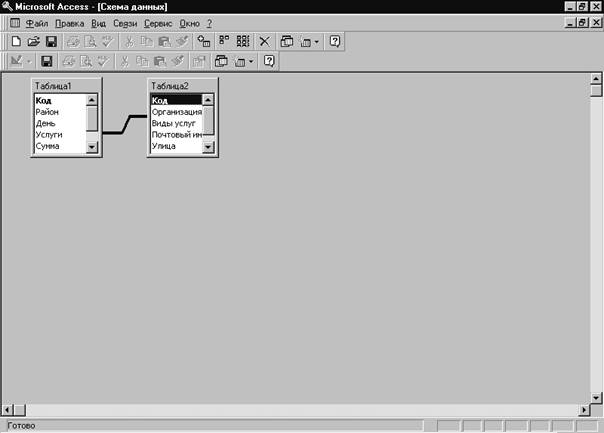This screenshot has height=433, width=604.
Task: Click Cut scissors icon in the upper toolbar
Action: pos(129,41)
